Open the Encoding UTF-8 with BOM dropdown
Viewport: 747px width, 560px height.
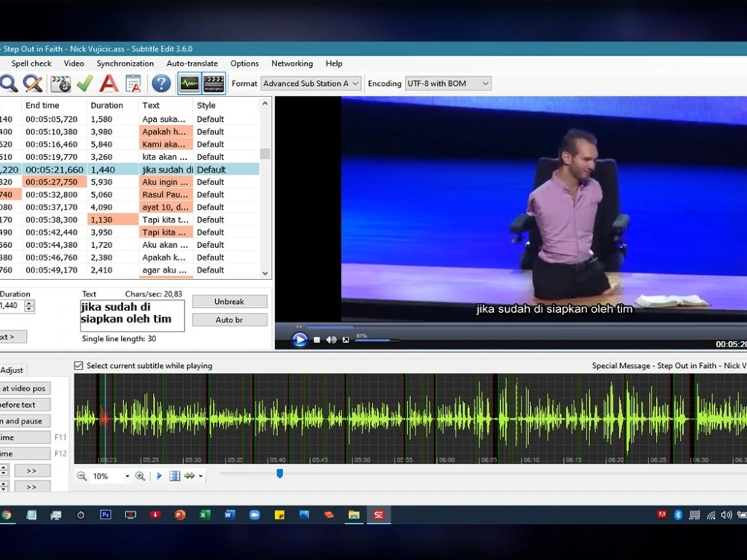[x=447, y=84]
